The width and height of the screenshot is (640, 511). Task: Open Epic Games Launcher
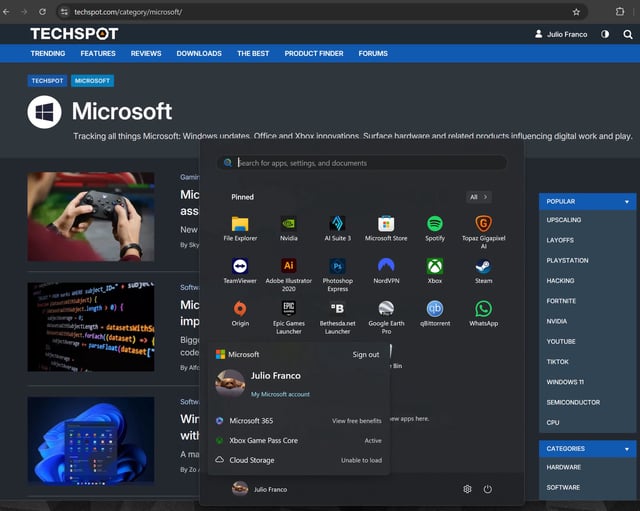[x=289, y=318]
